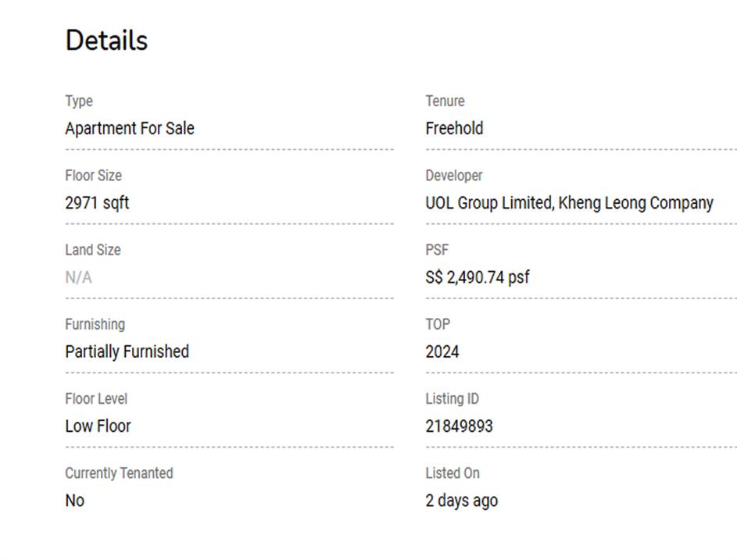This screenshot has width=737, height=560.
Task: Click the 2971 sqft floor size value
Action: 97,203
